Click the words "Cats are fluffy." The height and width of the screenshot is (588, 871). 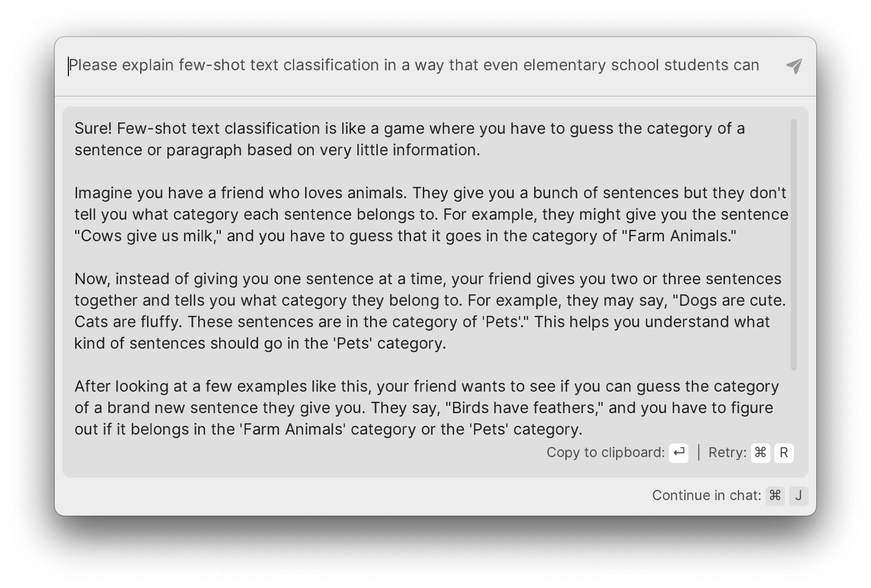click(x=128, y=322)
